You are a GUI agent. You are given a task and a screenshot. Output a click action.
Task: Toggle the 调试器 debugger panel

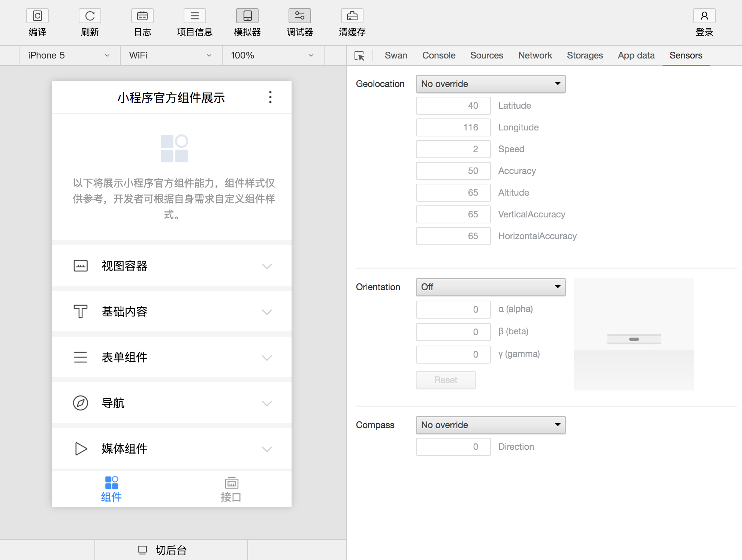pos(300,16)
